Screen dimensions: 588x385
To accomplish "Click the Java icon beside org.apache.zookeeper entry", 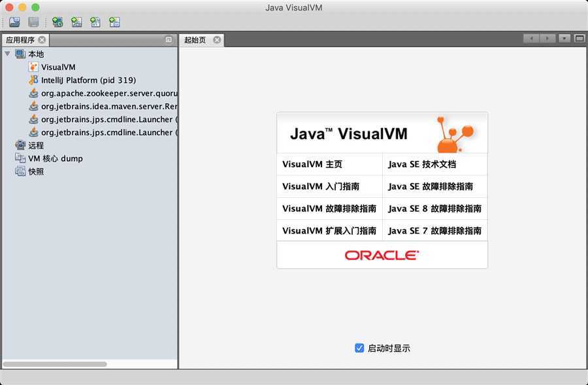I will coord(33,93).
